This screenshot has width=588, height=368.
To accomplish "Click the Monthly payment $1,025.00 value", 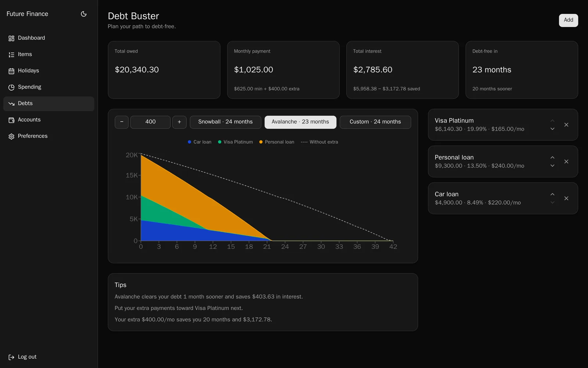I will tap(254, 70).
